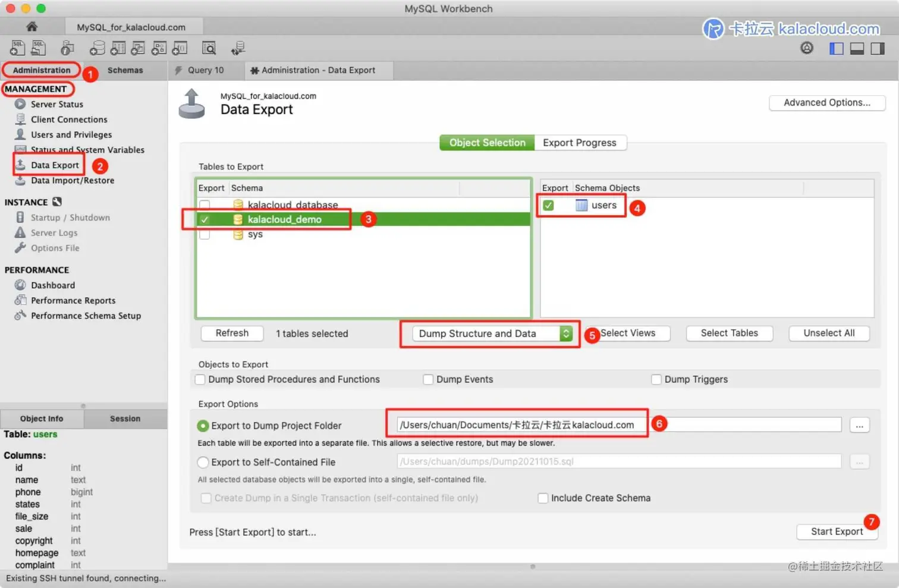Switch to the Schemas sidebar tab
This screenshot has height=588, width=899.
125,70
